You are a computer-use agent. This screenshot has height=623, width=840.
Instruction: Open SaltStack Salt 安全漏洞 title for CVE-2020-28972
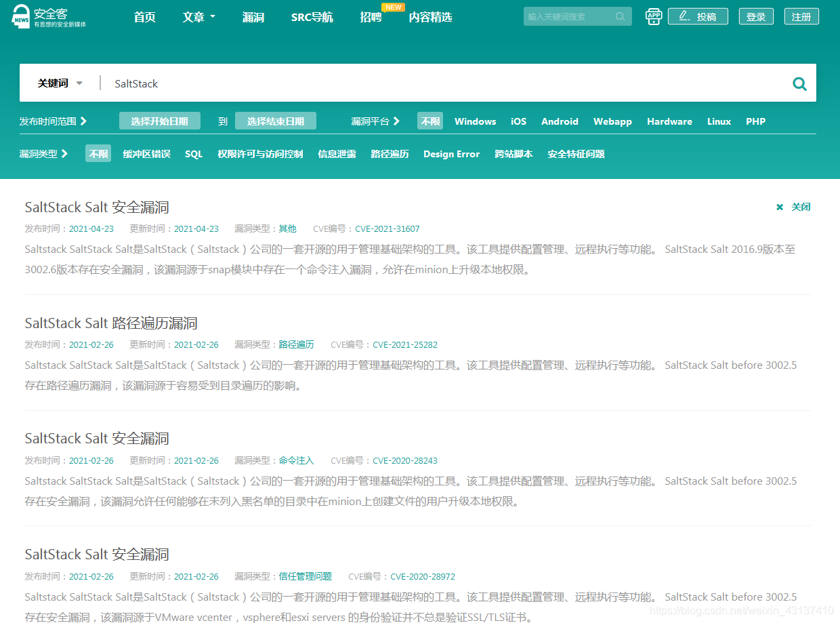click(x=97, y=555)
